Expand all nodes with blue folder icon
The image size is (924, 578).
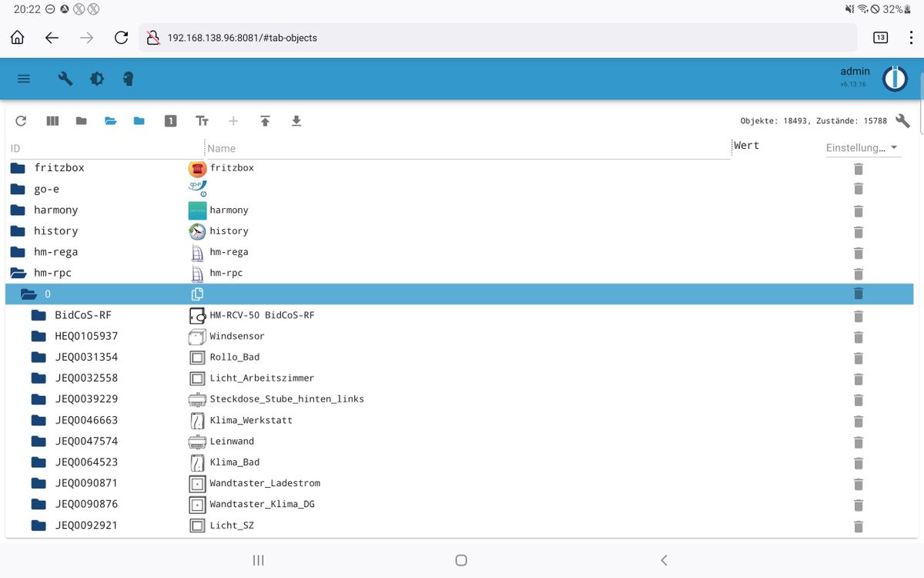click(x=139, y=121)
